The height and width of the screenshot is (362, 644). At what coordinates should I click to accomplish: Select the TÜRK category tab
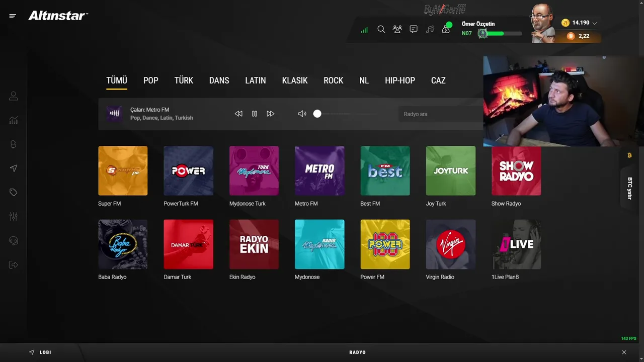[x=184, y=80]
